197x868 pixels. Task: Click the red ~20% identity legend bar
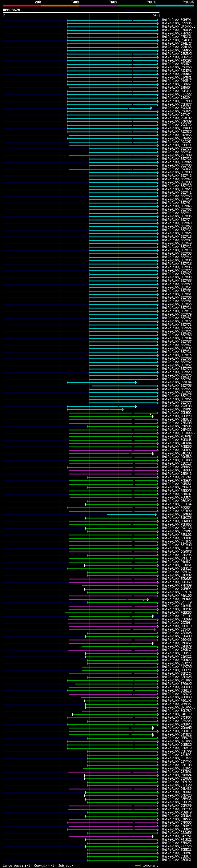pos(22,6)
